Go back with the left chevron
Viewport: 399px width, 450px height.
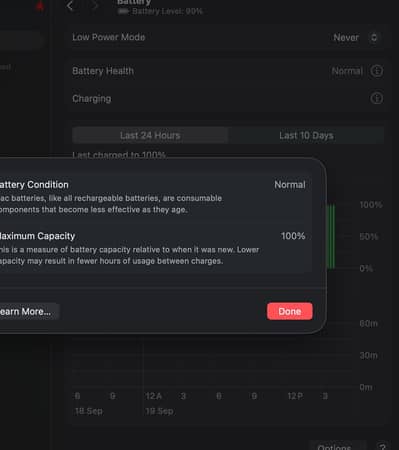click(70, 5)
